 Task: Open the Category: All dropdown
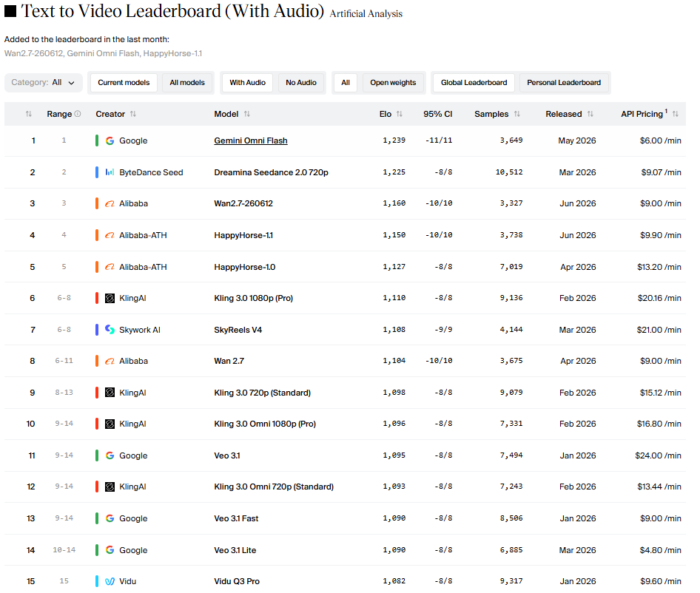pyautogui.click(x=44, y=83)
